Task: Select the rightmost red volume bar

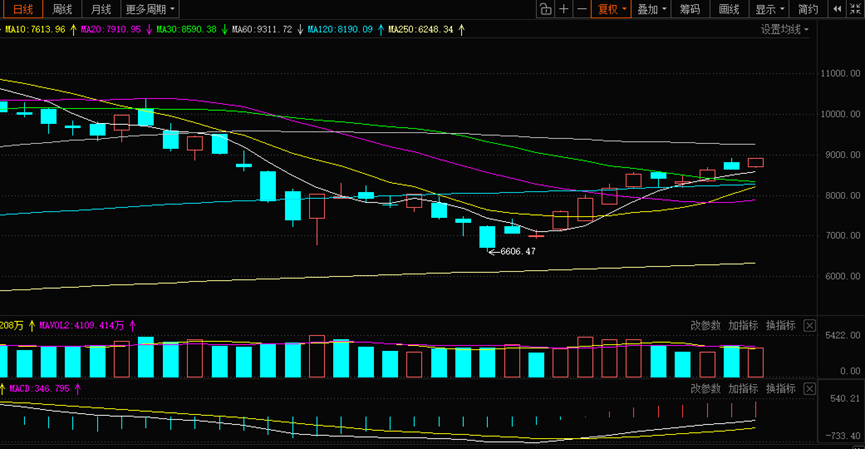Action: click(755, 362)
